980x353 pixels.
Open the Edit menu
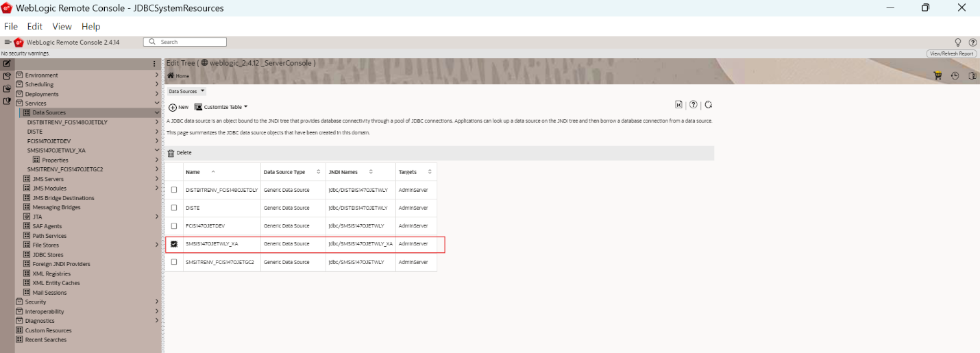(x=35, y=26)
